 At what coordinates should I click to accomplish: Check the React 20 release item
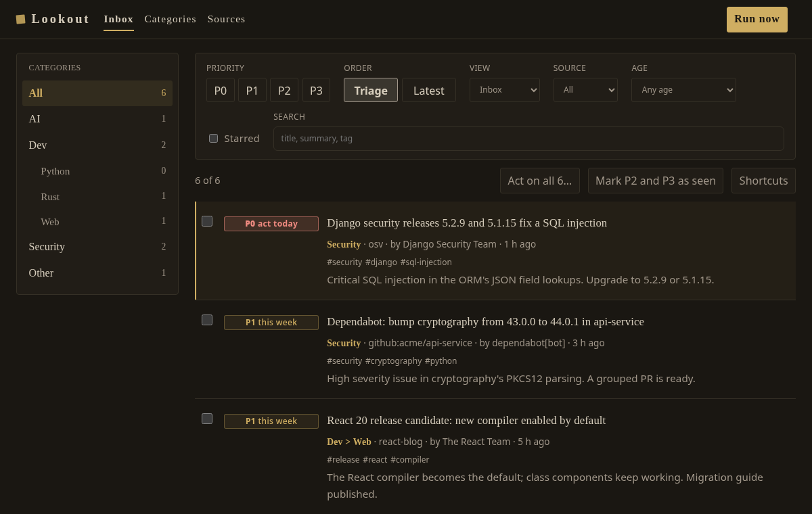point(207,419)
